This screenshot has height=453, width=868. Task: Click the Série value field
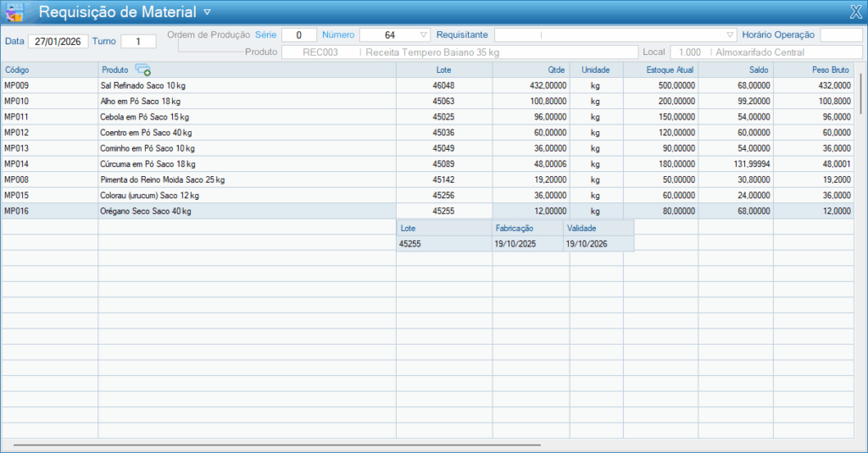(x=298, y=36)
